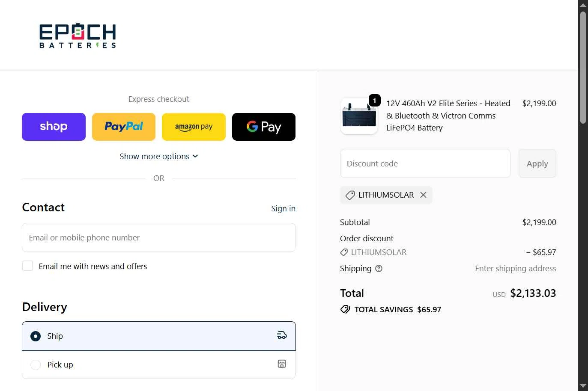The height and width of the screenshot is (391, 588).
Task: Follow the Sign in link
Action: click(x=283, y=208)
